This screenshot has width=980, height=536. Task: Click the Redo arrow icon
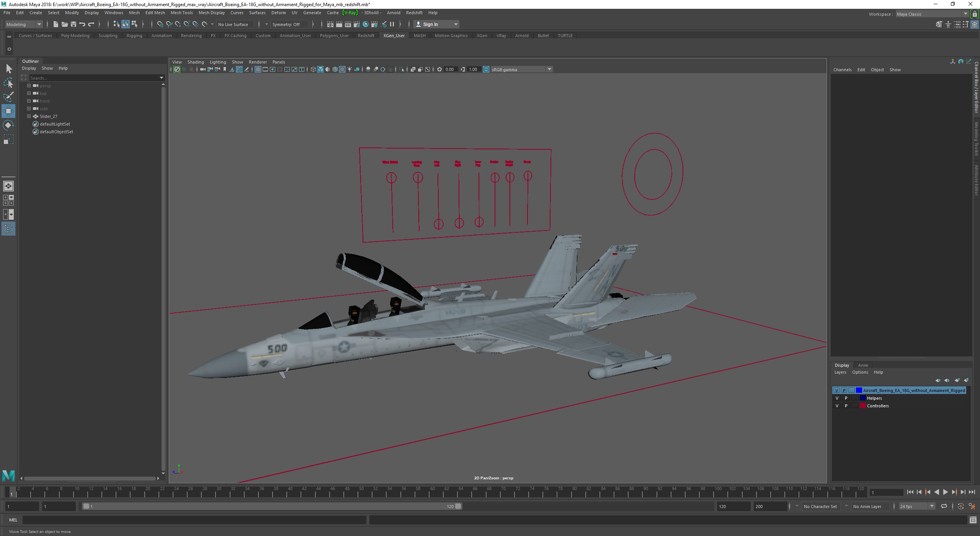click(x=91, y=24)
